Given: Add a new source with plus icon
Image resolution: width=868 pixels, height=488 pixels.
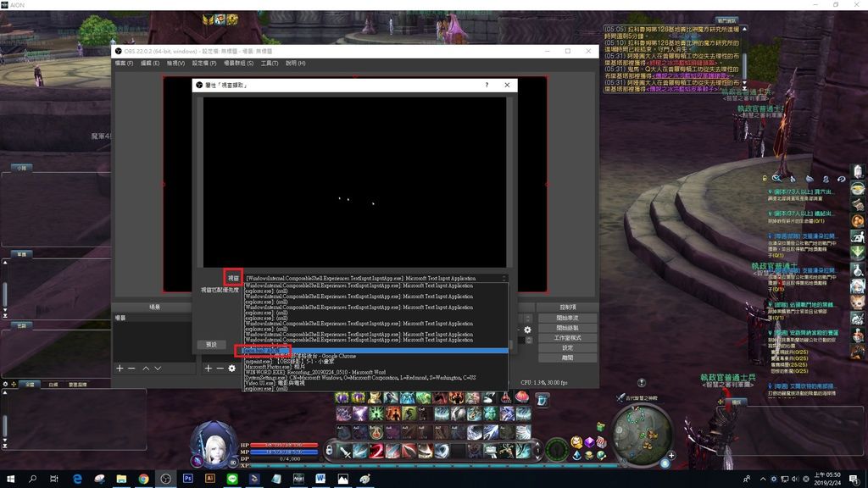Looking at the screenshot, I should [x=209, y=368].
